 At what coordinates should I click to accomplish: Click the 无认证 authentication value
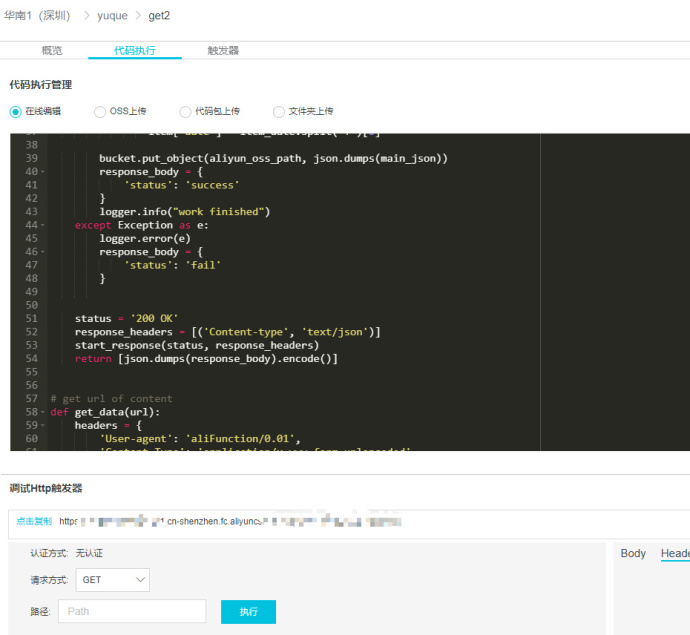(89, 553)
